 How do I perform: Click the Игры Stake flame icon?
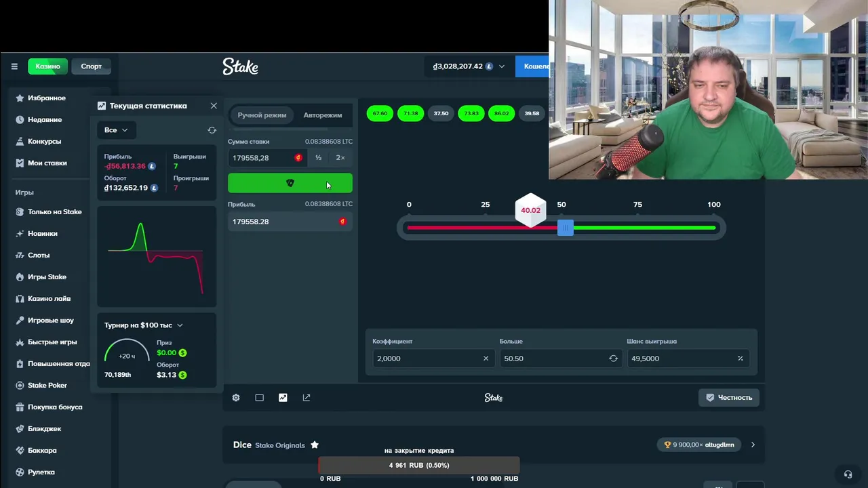pos(20,277)
